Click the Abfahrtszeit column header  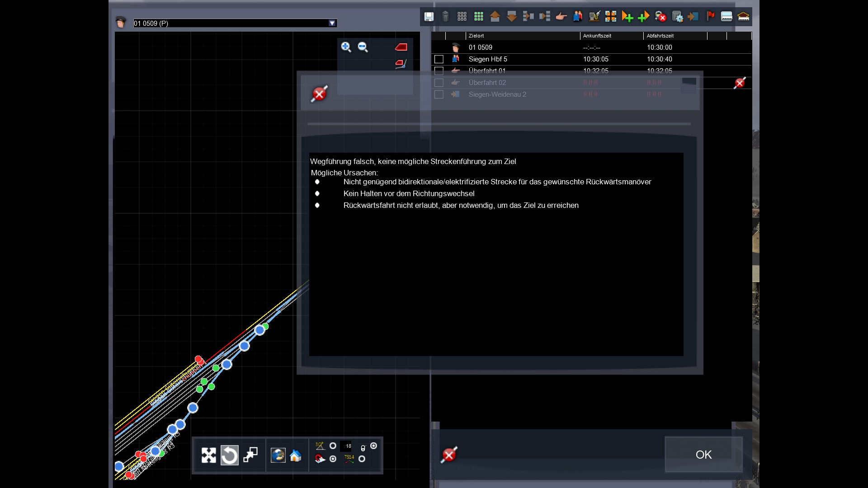pyautogui.click(x=660, y=36)
